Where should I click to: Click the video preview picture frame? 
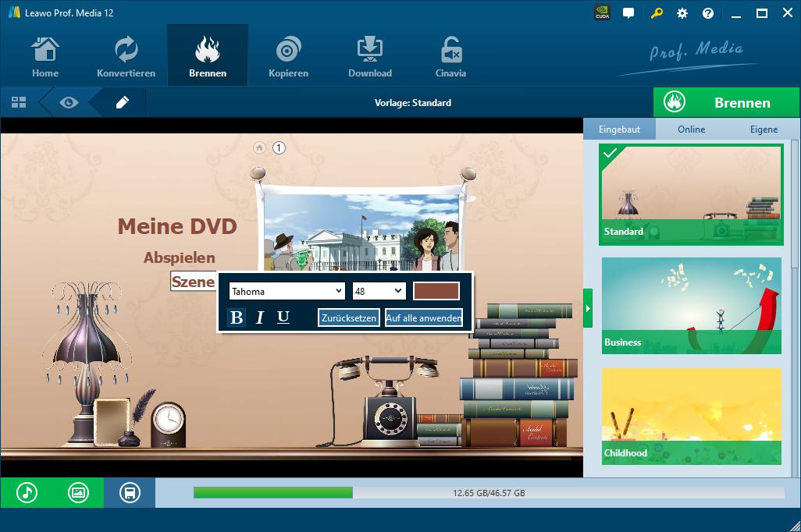(362, 230)
